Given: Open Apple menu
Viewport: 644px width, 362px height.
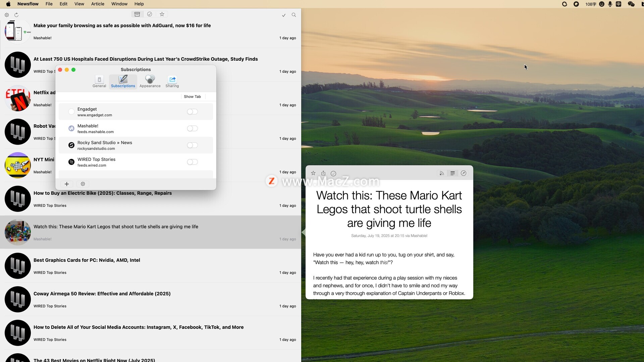Looking at the screenshot, I should point(8,4).
